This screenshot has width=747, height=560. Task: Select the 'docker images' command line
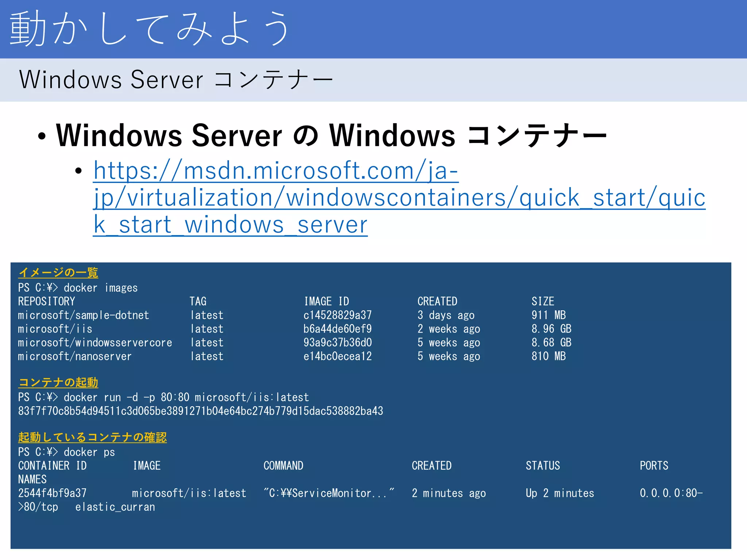78,288
